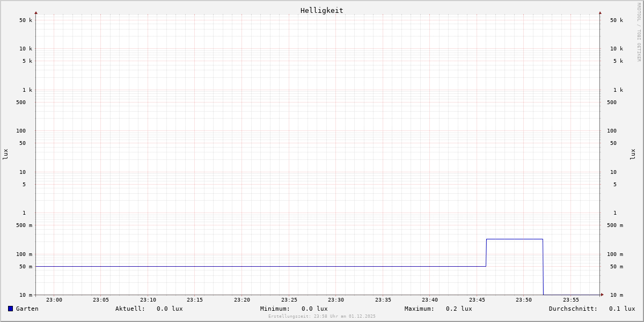Click the Maximum 0.2 lux value

click(x=459, y=309)
